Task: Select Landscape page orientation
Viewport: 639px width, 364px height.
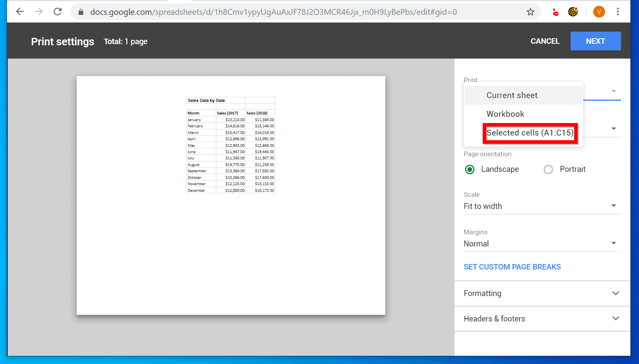Action: 470,170
